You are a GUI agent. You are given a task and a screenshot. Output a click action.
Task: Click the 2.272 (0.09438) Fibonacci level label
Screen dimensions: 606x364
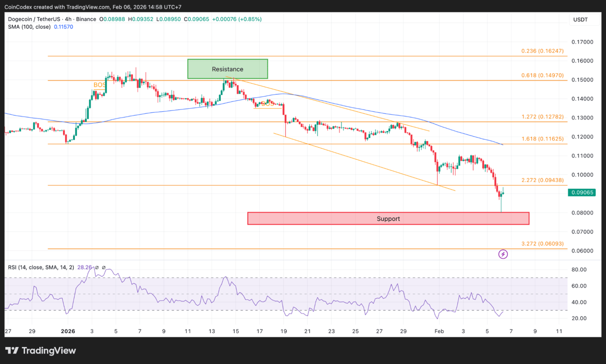542,180
